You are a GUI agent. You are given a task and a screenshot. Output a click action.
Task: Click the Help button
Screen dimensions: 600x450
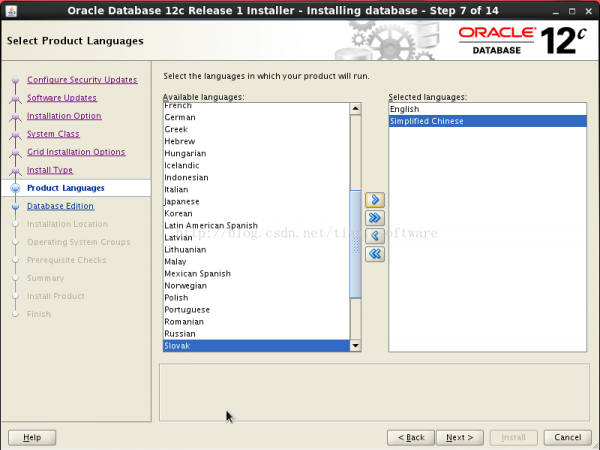[32, 437]
